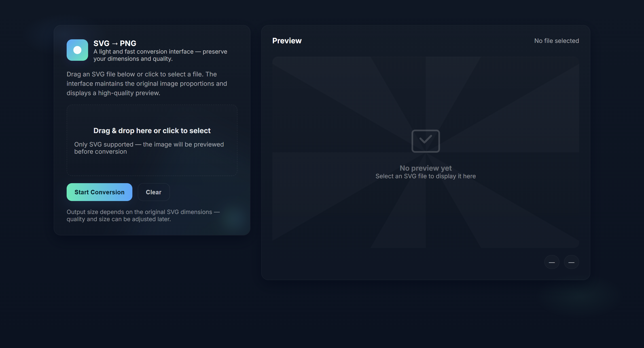644x348 pixels.
Task: Select the 'Drag & drop here or click to select' heading
Action: coord(152,131)
